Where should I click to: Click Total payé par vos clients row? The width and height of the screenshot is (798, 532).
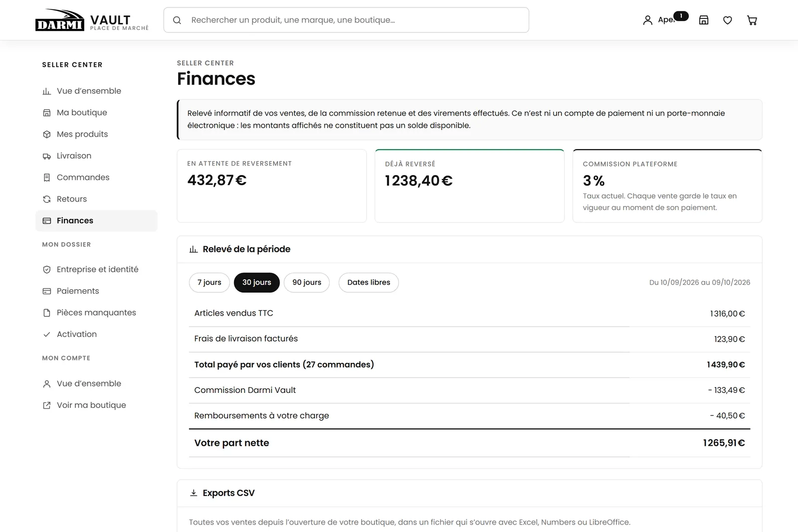(x=469, y=364)
